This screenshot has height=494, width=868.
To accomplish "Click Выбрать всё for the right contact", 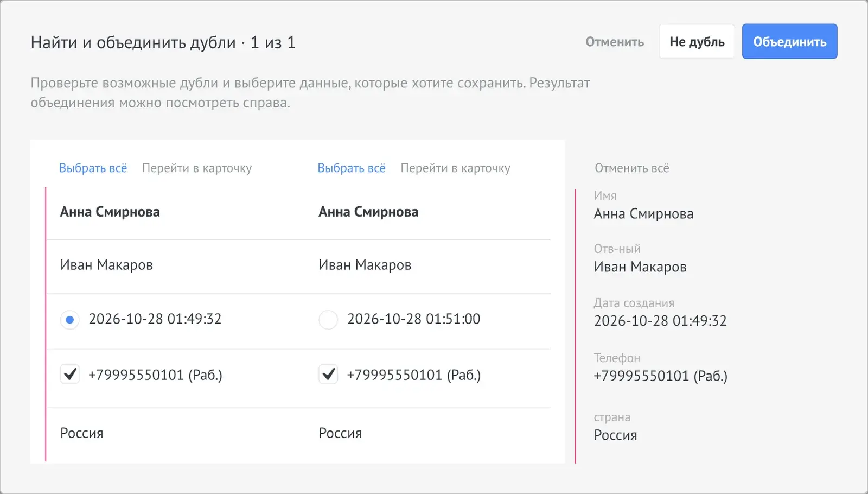I will click(x=352, y=168).
